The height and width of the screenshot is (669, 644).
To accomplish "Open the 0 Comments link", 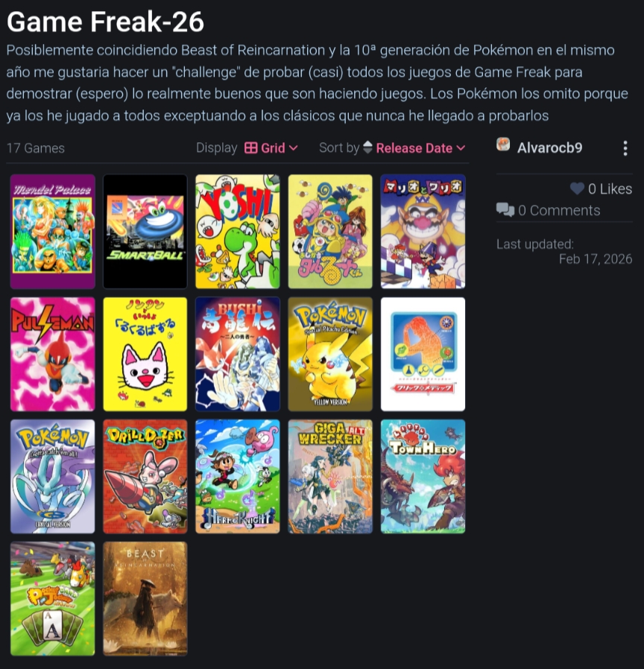I will pyautogui.click(x=559, y=210).
